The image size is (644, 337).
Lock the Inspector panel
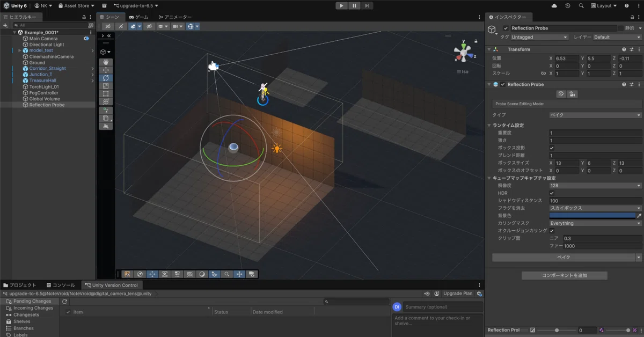tap(633, 17)
